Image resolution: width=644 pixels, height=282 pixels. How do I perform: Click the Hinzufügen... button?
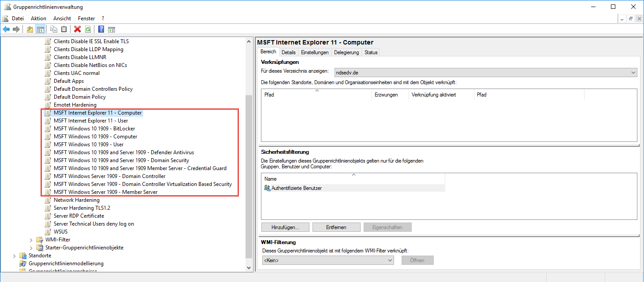285,227
